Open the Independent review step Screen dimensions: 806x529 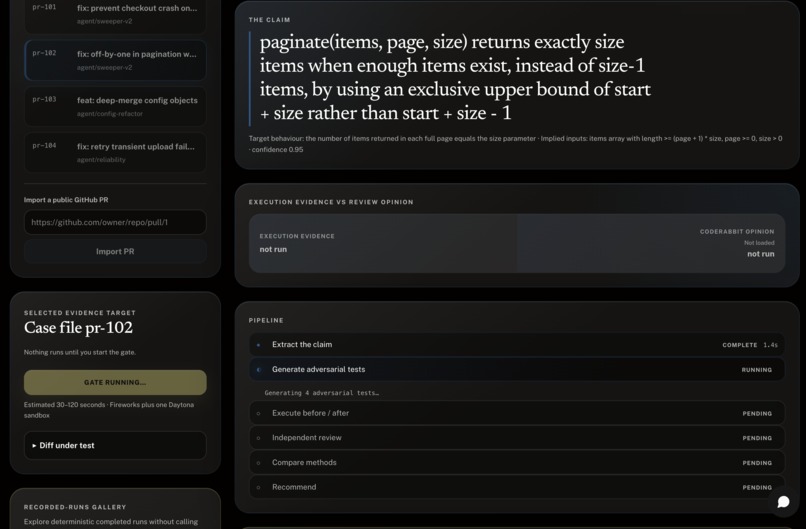click(x=517, y=437)
